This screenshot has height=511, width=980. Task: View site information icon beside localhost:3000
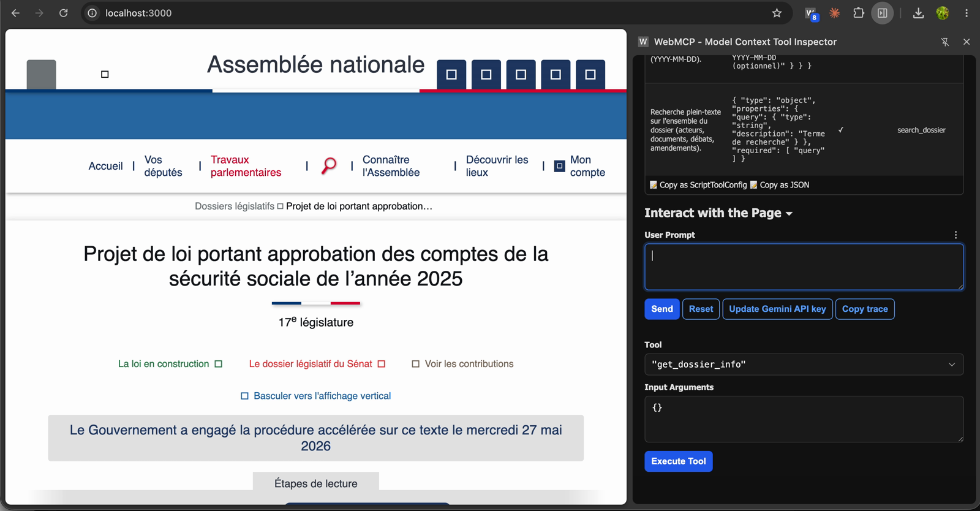92,13
